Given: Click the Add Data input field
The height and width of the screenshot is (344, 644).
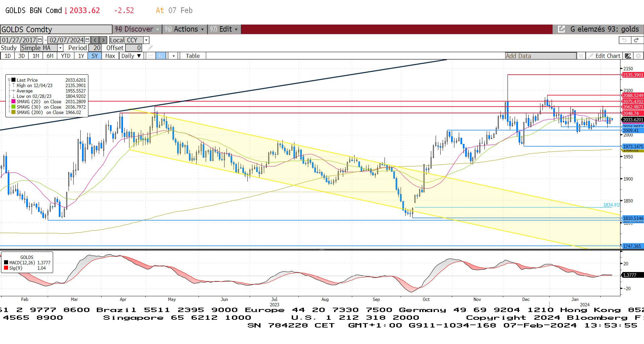Looking at the screenshot, I should point(541,56).
